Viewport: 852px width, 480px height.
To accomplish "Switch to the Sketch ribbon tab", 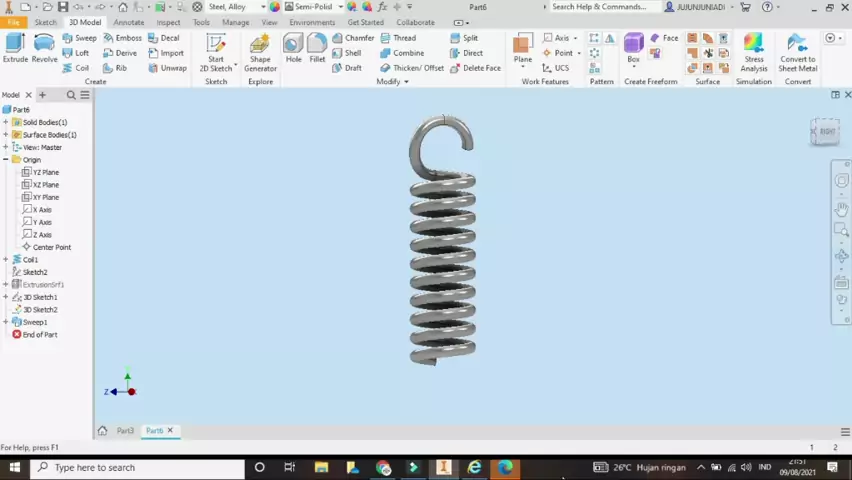I will [x=45, y=22].
